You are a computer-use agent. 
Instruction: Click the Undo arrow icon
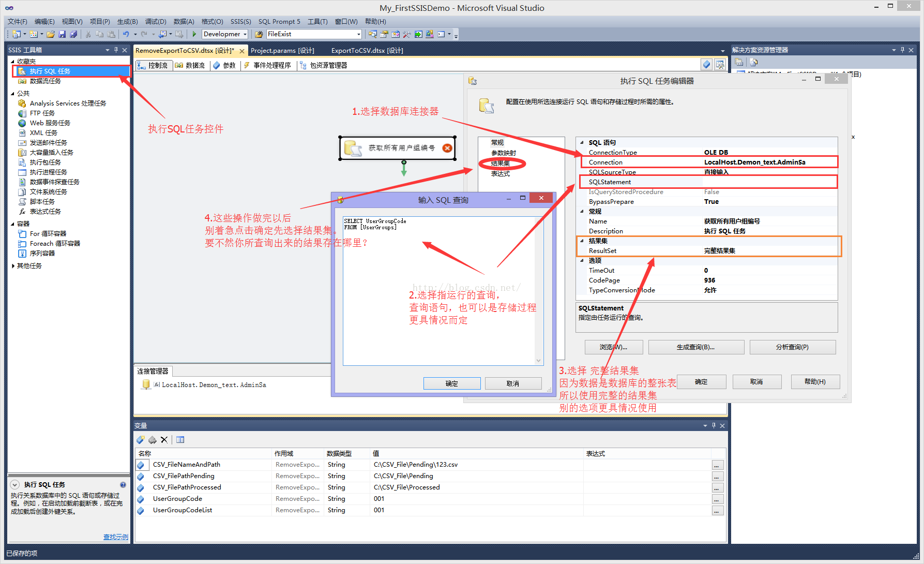point(126,34)
